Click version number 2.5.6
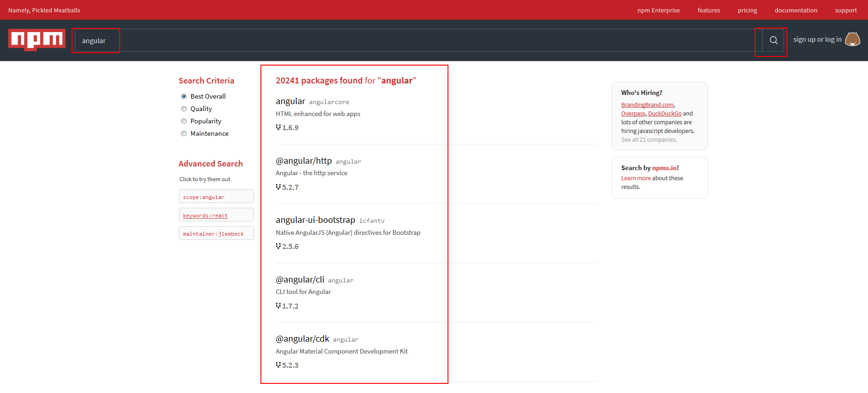Image resolution: width=868 pixels, height=393 pixels. pyautogui.click(x=290, y=247)
